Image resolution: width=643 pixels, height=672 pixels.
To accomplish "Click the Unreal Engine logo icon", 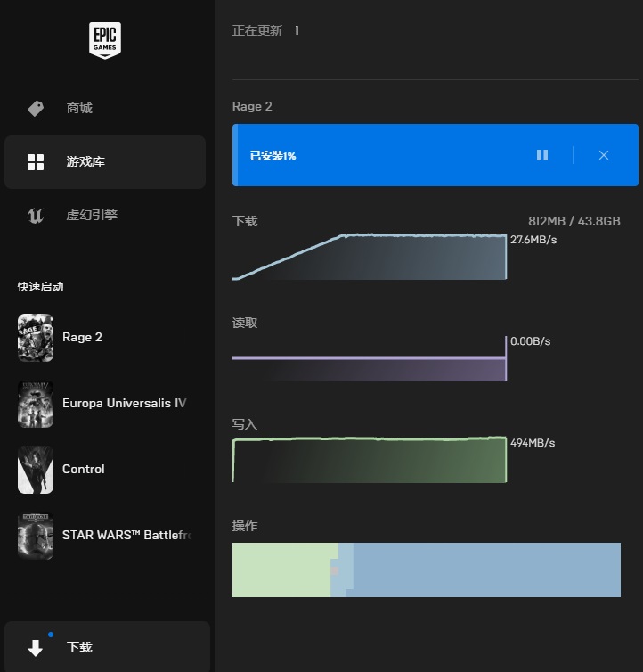I will click(36, 216).
